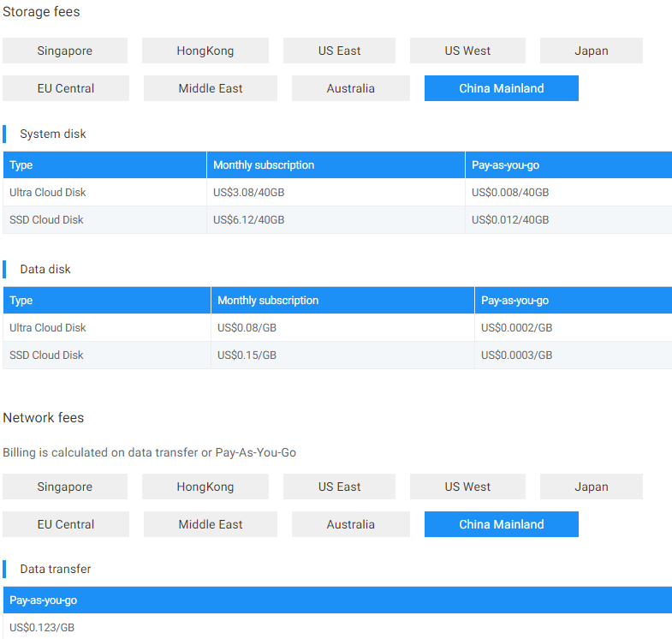This screenshot has height=639, width=672.
Task: Open Australia tab in Storage fees
Action: pyautogui.click(x=351, y=88)
